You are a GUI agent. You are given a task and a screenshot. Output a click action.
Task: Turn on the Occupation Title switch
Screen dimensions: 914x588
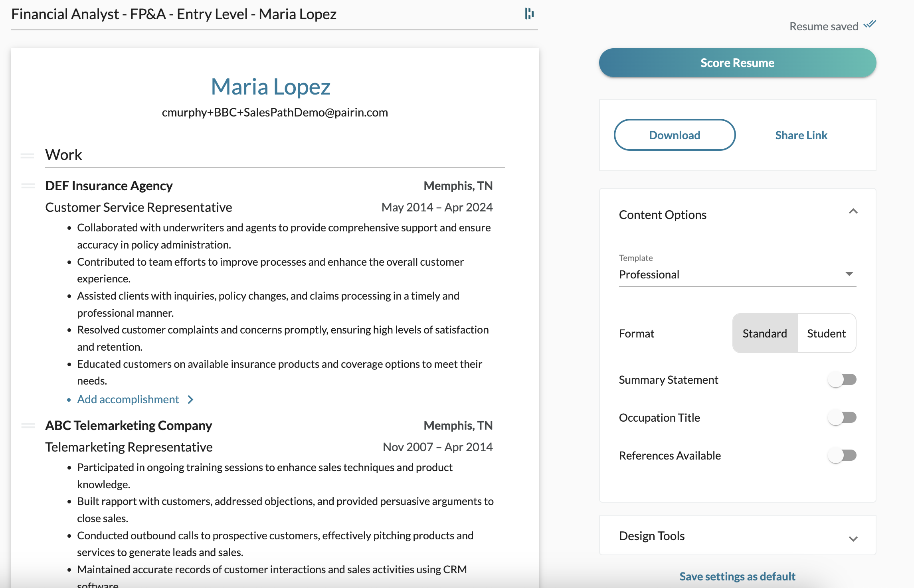[x=842, y=417]
